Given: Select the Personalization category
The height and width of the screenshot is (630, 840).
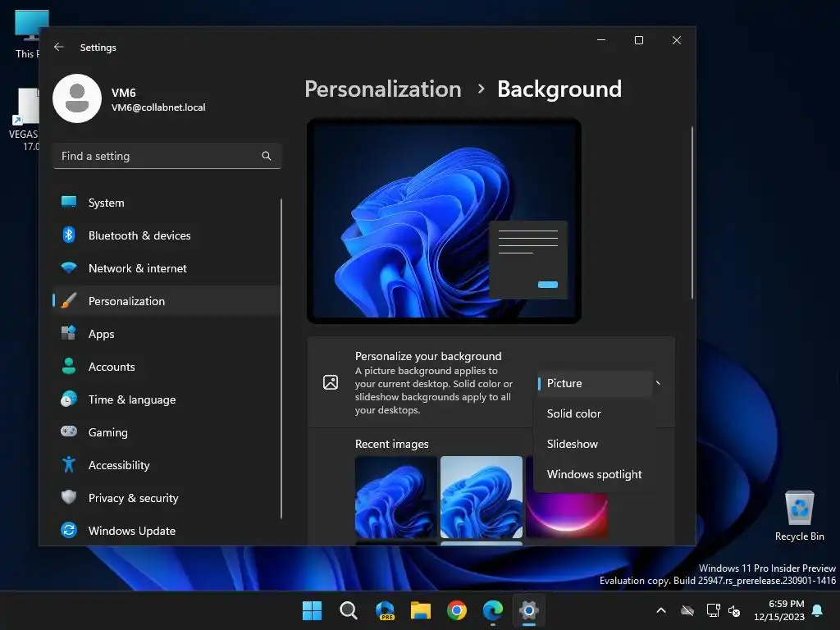Looking at the screenshot, I should pos(166,301).
